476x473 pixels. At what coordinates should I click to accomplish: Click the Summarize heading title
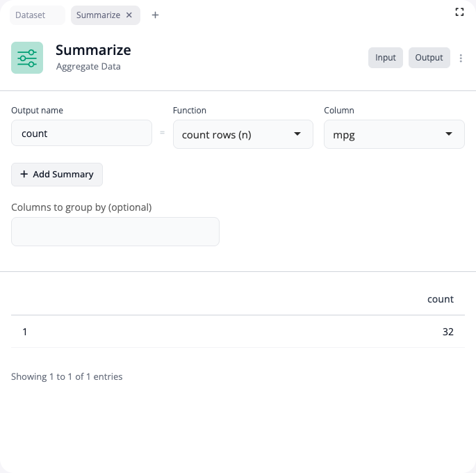93,50
